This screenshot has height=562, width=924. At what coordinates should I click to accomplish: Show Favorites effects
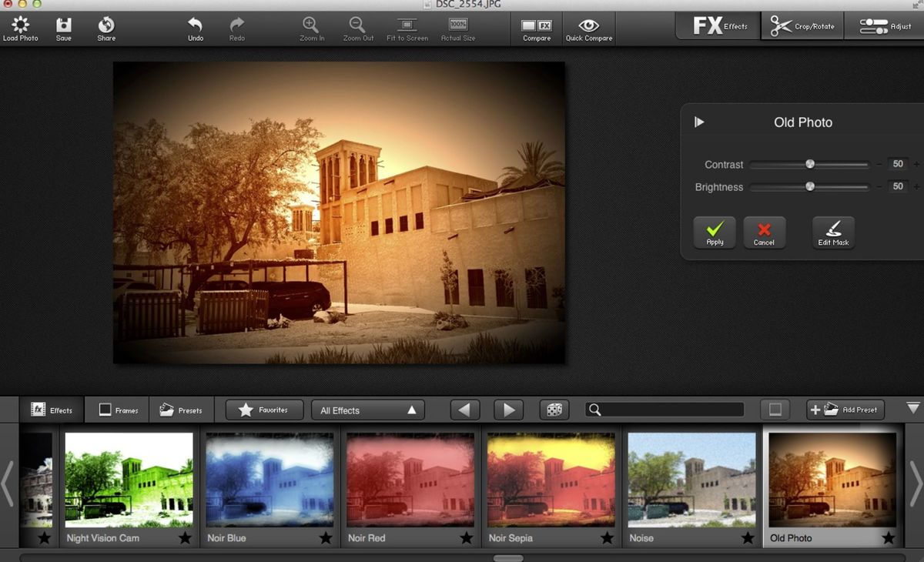[x=264, y=410]
